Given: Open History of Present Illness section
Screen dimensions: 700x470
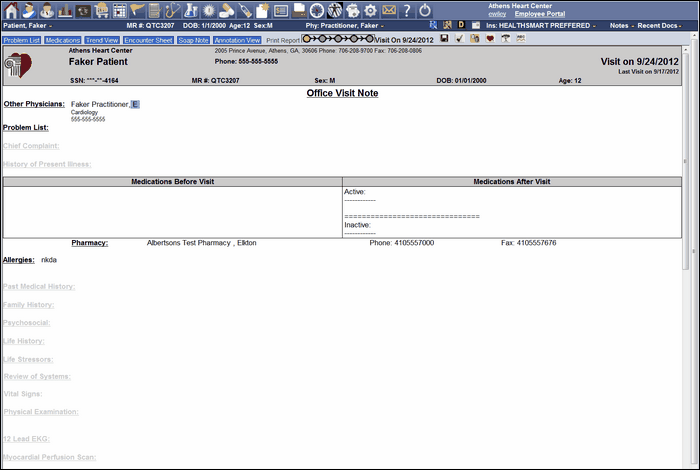Looking at the screenshot, I should [x=47, y=164].
